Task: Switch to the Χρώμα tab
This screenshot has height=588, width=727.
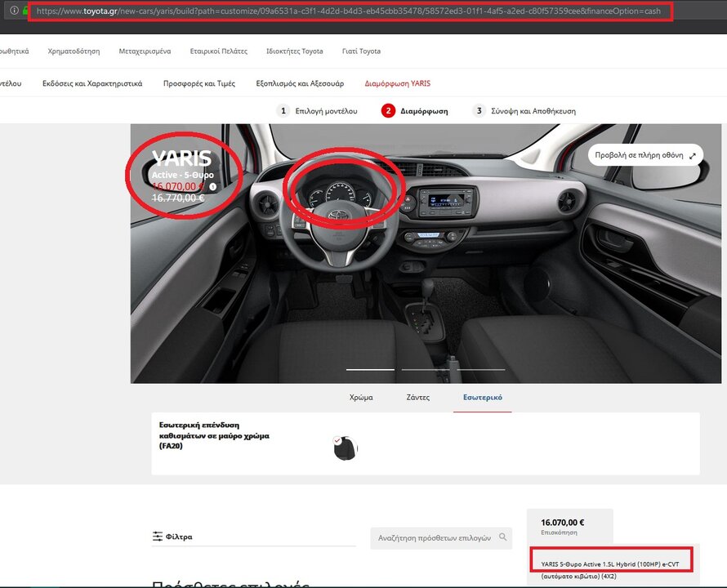Action: tap(361, 398)
